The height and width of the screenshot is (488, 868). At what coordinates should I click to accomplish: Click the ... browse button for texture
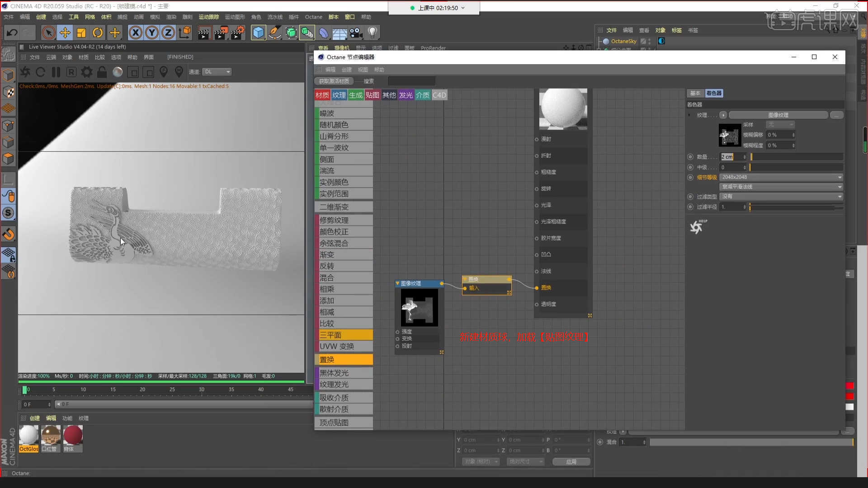(x=836, y=115)
